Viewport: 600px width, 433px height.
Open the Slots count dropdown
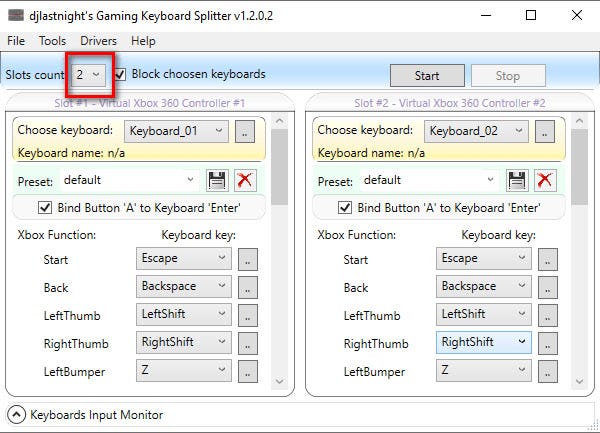[x=89, y=75]
